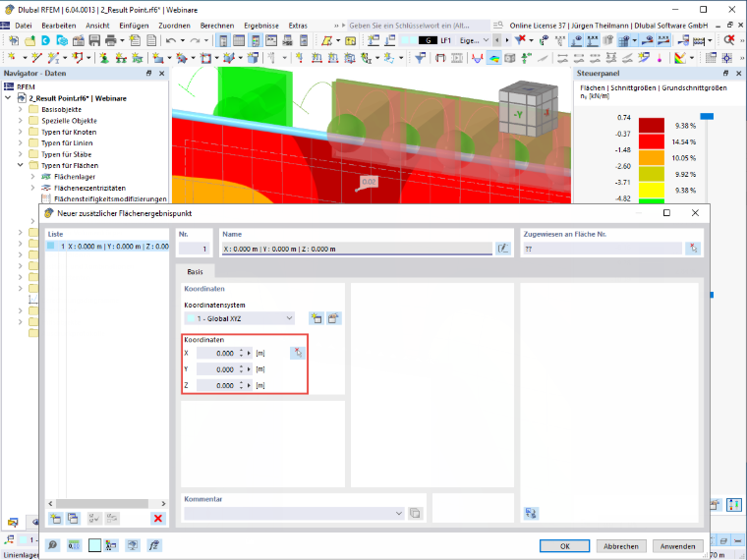Click the undo arrow icon
747x560 pixels.
click(171, 41)
